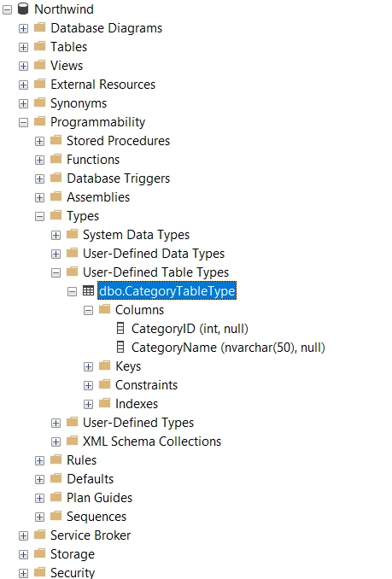The image size is (392, 579).
Task: Expand the Keys folder
Action: click(88, 366)
